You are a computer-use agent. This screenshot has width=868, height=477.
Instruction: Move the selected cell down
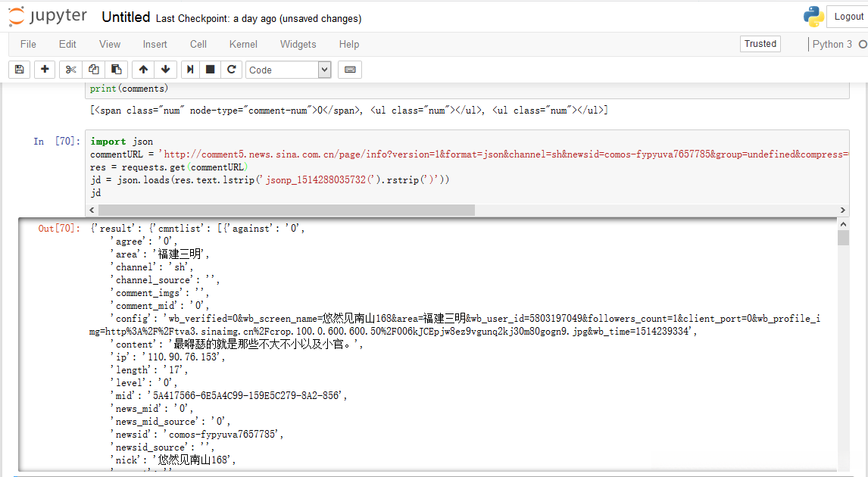tap(165, 70)
